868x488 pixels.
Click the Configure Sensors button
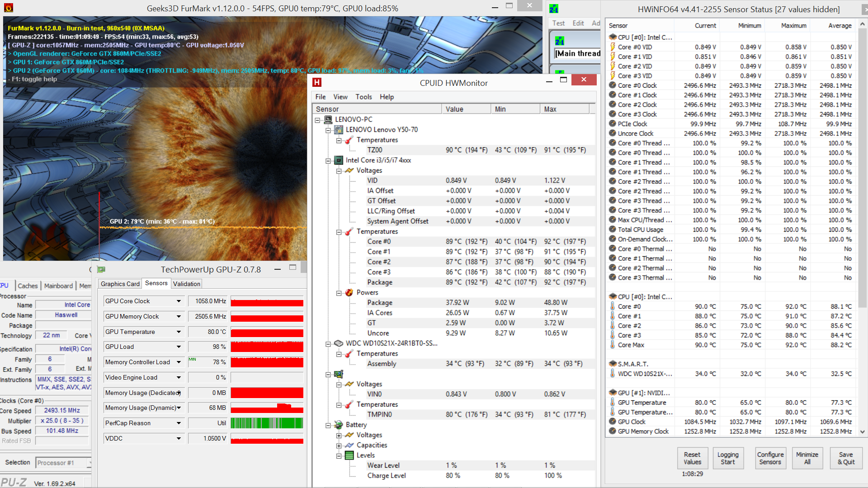770,458
